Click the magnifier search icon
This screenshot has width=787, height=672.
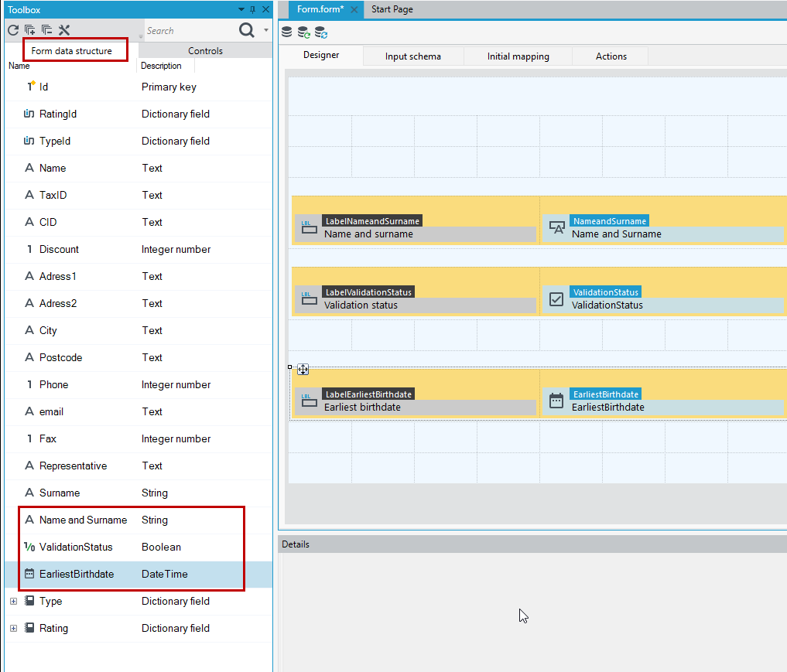(246, 31)
